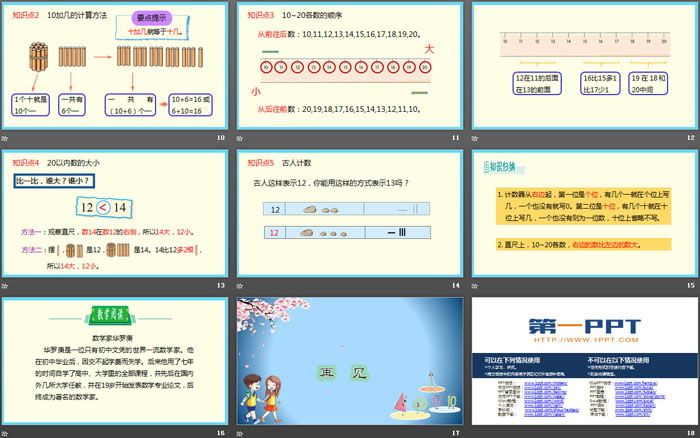Click the animation star icon below slide 11

click(240, 138)
